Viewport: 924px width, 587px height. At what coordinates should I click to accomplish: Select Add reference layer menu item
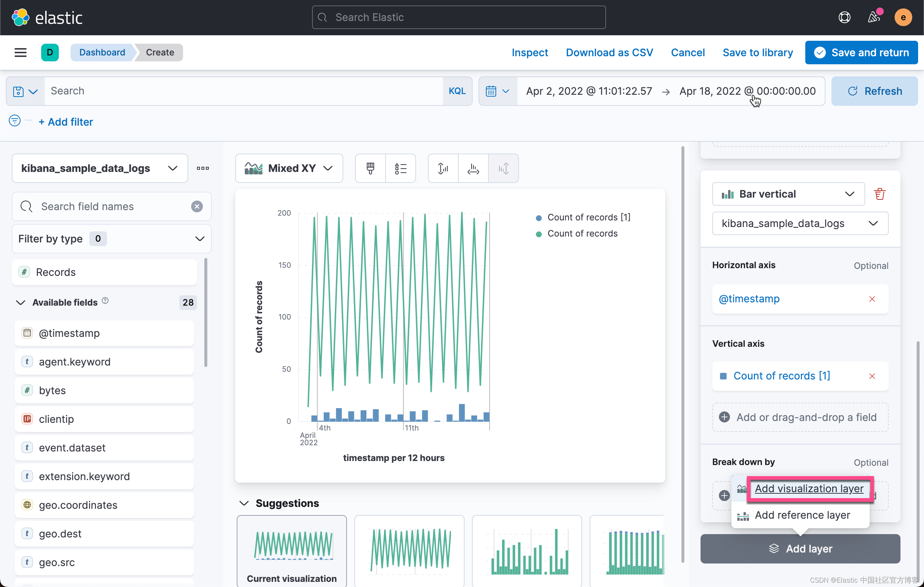pos(802,515)
